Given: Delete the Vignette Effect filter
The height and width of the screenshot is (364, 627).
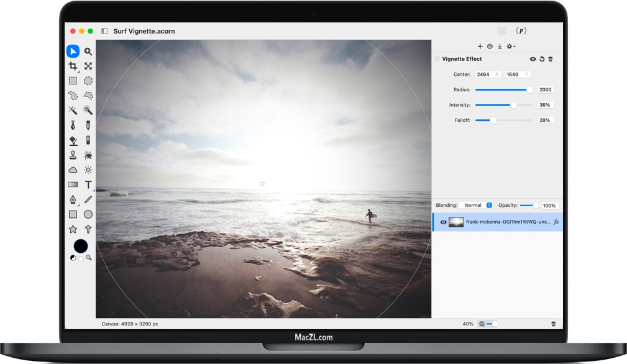Looking at the screenshot, I should pos(551,58).
